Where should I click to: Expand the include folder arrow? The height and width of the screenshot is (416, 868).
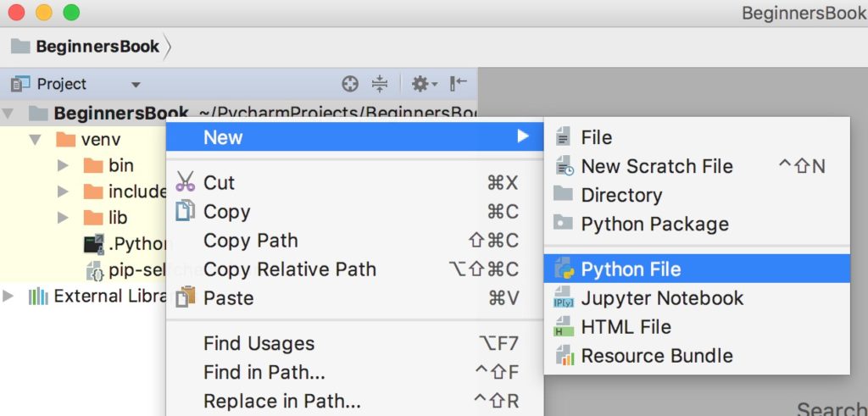coord(63,191)
